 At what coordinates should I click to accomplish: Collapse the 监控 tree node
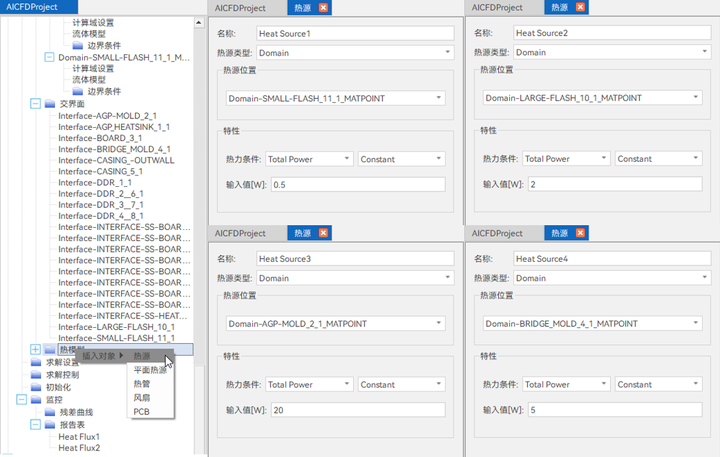pyautogui.click(x=22, y=400)
